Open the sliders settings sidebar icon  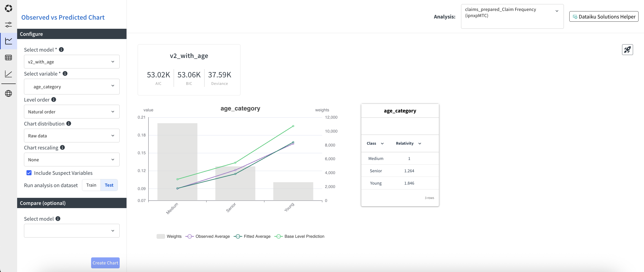click(8, 24)
